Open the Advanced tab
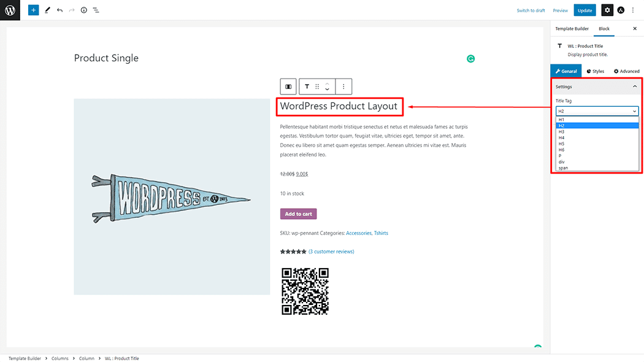Image resolution: width=644 pixels, height=362 pixels. click(626, 71)
